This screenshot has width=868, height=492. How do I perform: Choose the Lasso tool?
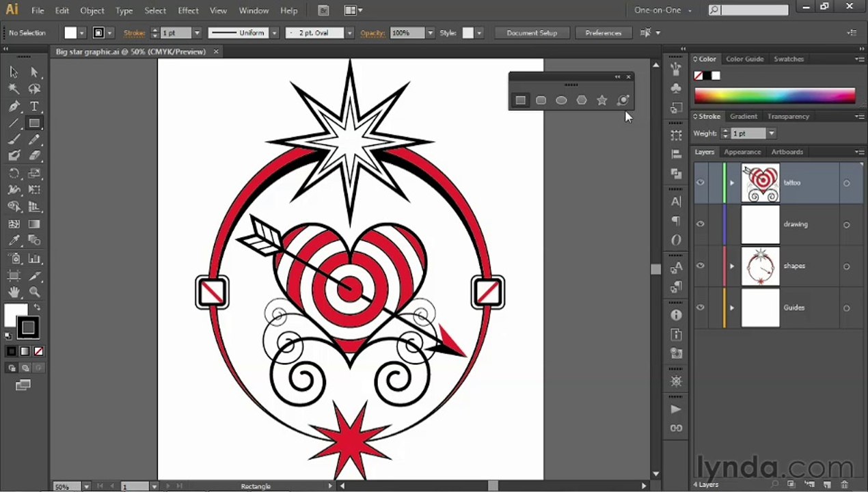[34, 89]
